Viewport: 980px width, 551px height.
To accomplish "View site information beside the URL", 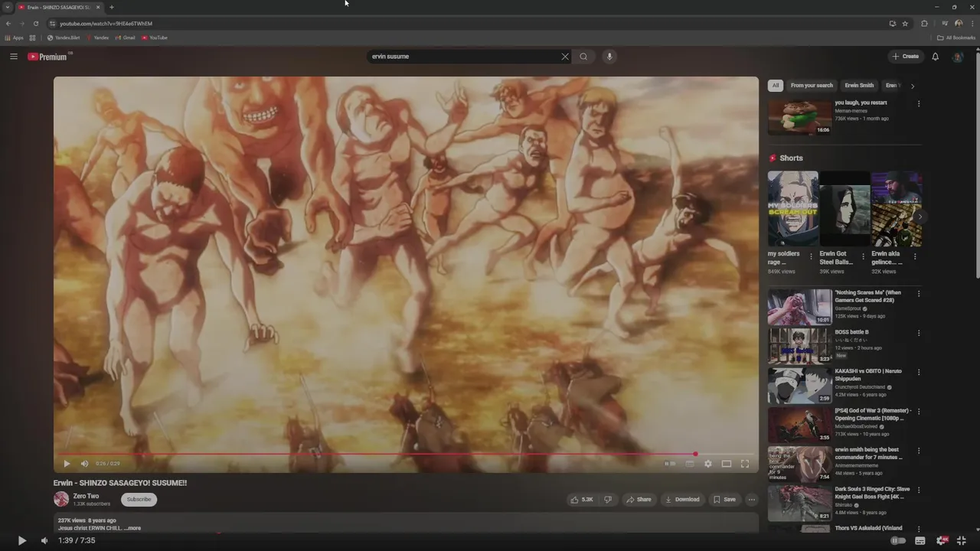I will 53,24.
